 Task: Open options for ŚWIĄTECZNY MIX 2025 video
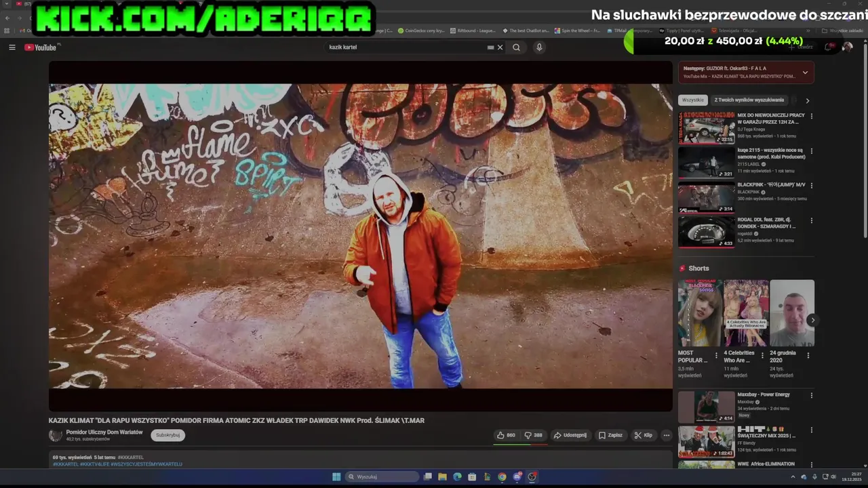click(x=812, y=430)
